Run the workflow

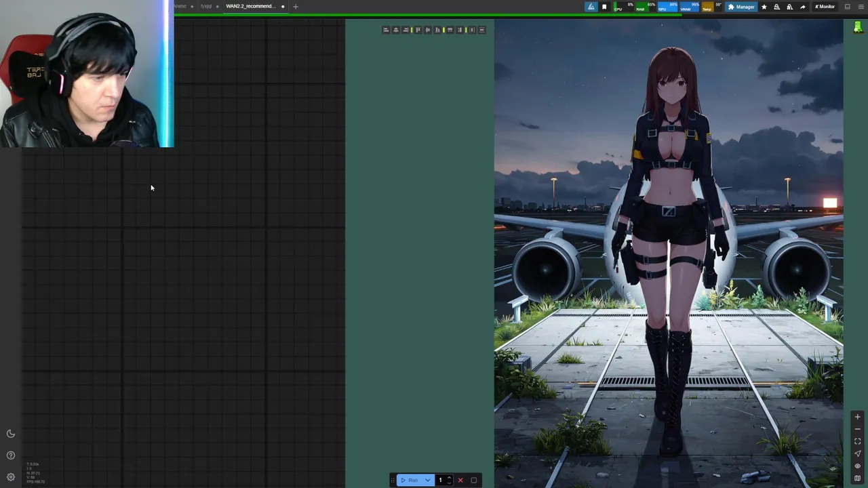[409, 480]
